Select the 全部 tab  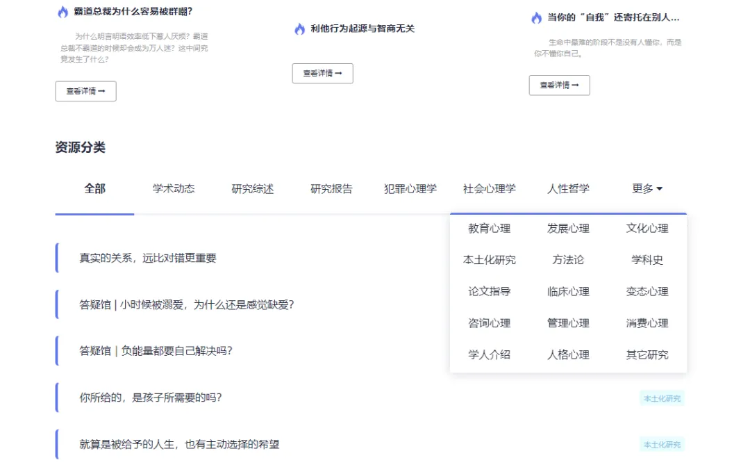95,189
